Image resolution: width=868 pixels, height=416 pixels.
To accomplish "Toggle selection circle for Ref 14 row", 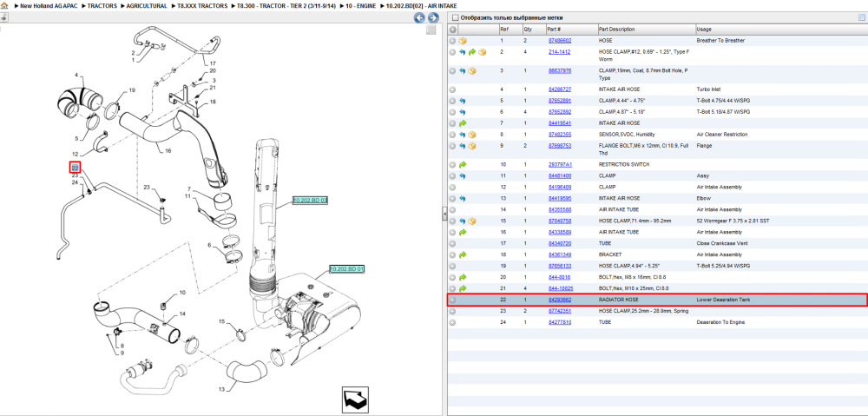I will click(453, 210).
